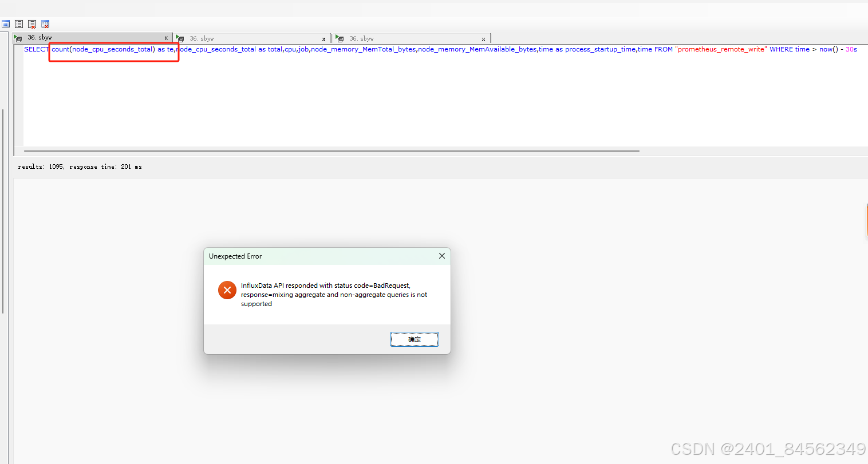Screen dimensions: 868x464
Task: Switch to the third 36.sbyw tab
Action: 412,38
